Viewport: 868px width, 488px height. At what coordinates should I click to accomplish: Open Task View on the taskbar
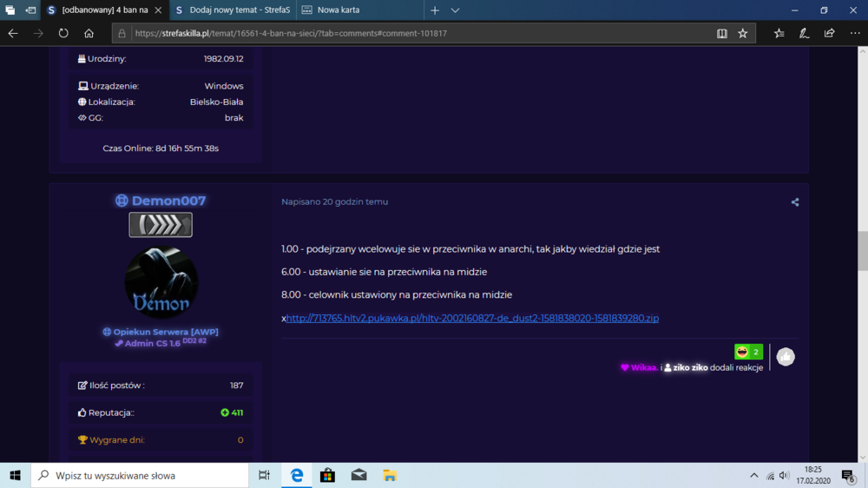tap(264, 475)
